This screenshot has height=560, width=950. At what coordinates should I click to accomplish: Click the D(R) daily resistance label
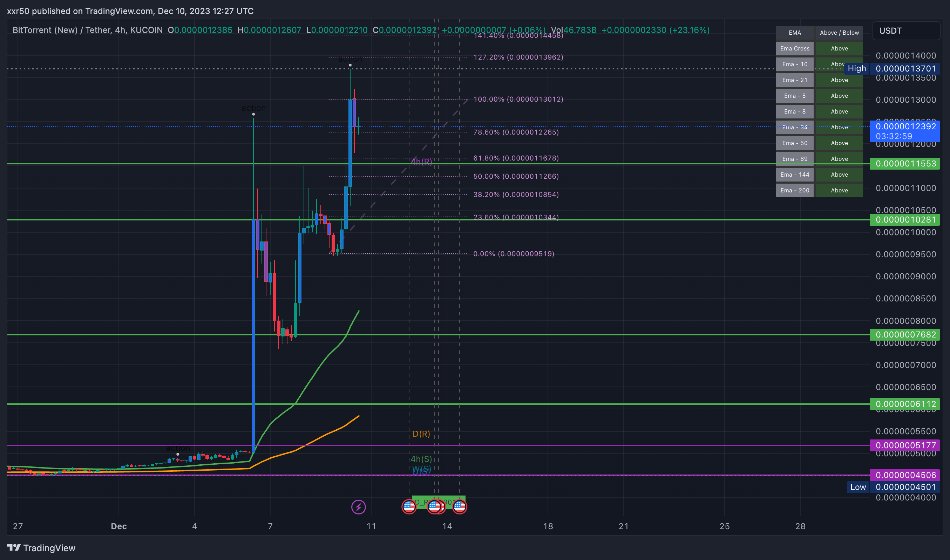[x=421, y=434]
